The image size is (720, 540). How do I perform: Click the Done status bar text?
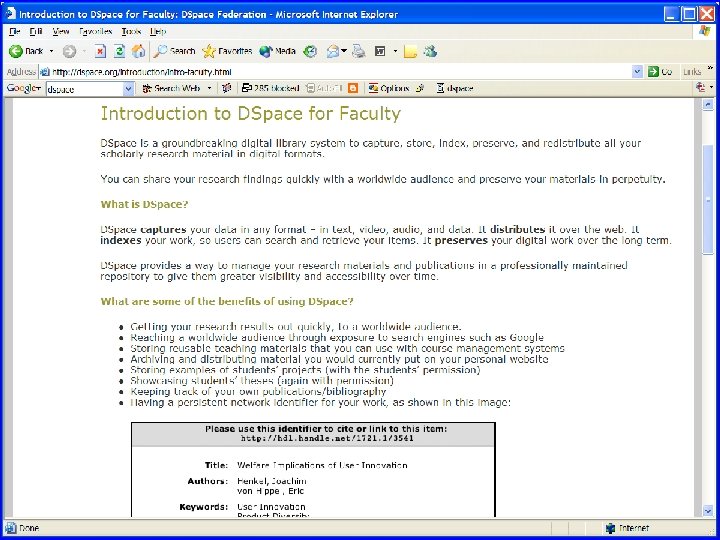(x=29, y=528)
